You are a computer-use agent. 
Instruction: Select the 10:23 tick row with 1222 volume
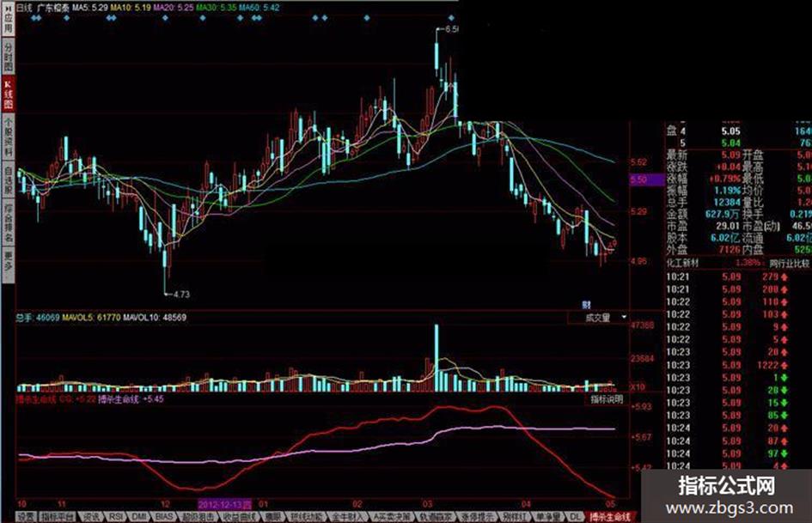(x=727, y=365)
